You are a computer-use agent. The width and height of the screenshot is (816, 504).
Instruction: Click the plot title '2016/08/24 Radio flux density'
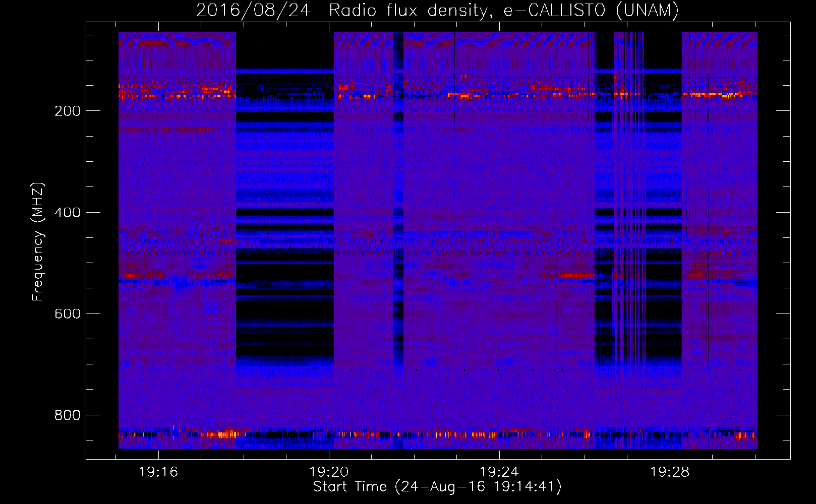point(438,11)
